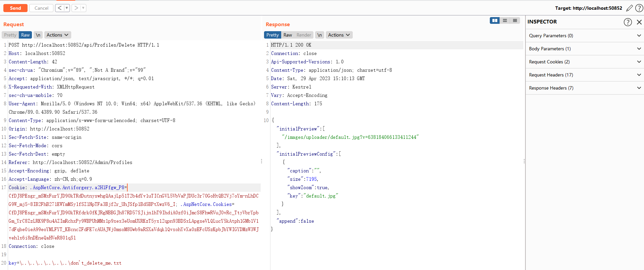Toggle the Request \n non-printable characters button
The width and height of the screenshot is (644, 270).
(38, 35)
